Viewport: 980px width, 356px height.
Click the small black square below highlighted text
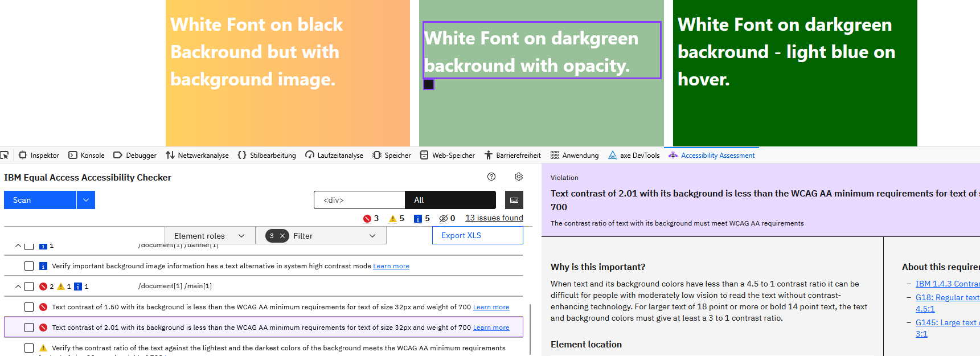[429, 84]
